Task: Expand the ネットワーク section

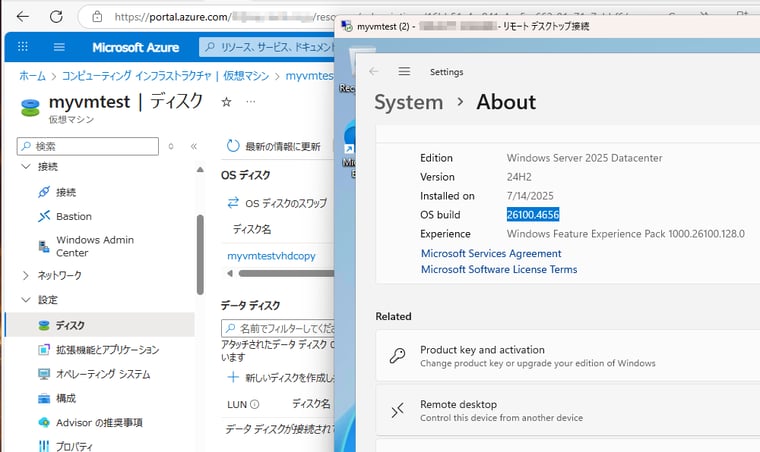Action: (x=26, y=276)
